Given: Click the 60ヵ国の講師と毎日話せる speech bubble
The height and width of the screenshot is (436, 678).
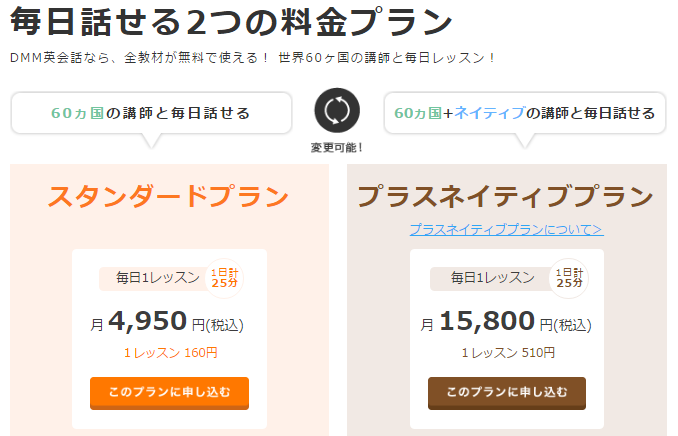Looking at the screenshot, I should 151,113.
